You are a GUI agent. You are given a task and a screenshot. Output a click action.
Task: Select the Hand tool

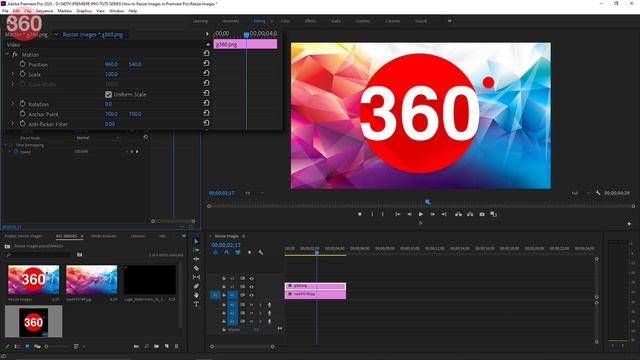tap(196, 295)
